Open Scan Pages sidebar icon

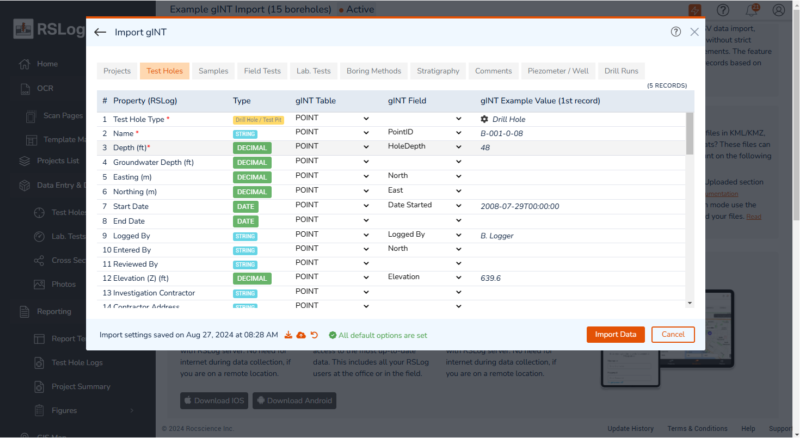(32, 116)
